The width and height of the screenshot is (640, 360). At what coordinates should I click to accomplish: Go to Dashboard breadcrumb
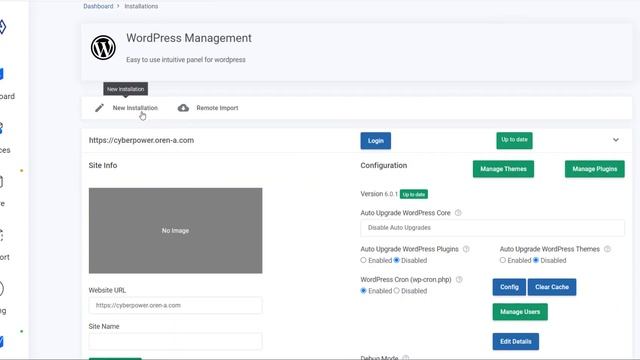point(98,6)
